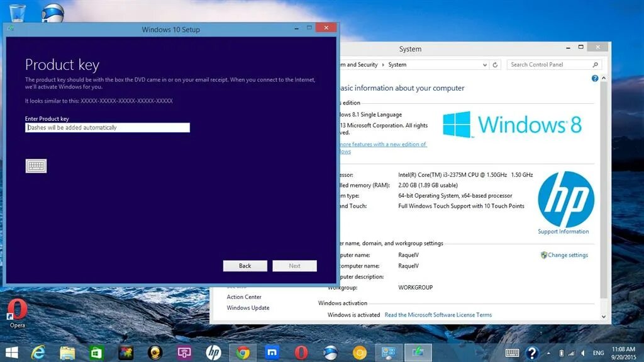This screenshot has width=644, height=362.
Task: Open the Recycle Bin desktop icon
Action: click(17, 13)
